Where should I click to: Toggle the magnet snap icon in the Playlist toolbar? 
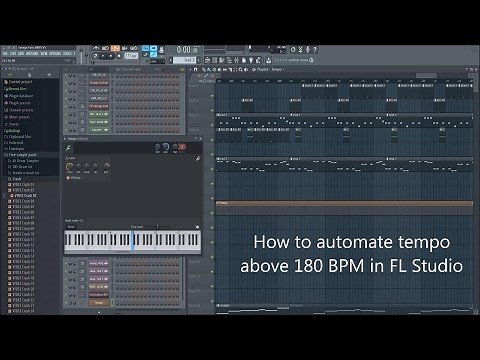tap(195, 69)
